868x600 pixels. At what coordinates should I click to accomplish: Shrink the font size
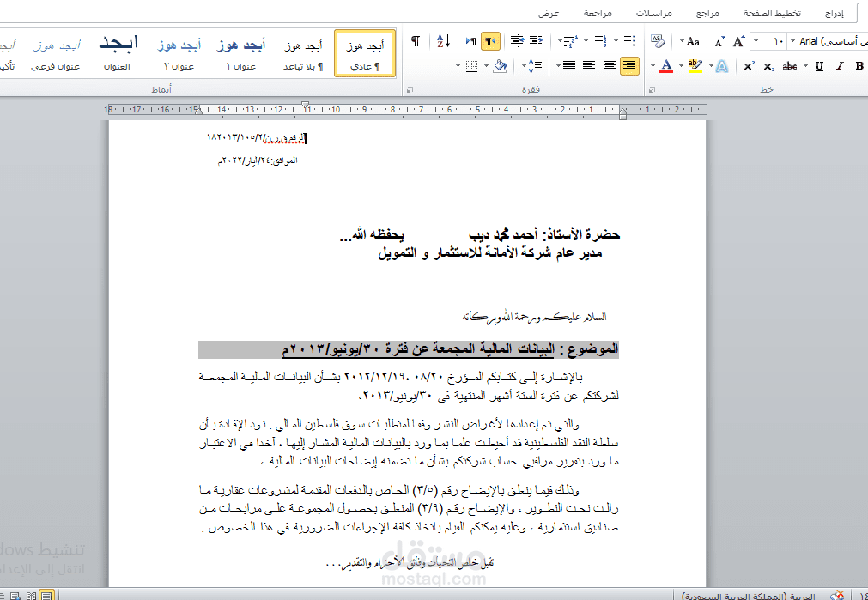719,42
